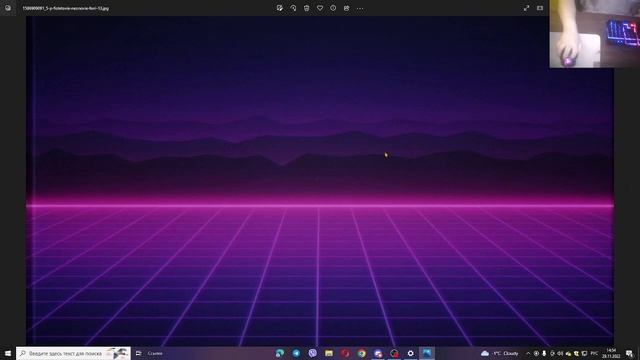Click the microphone tray icon

tap(544, 353)
